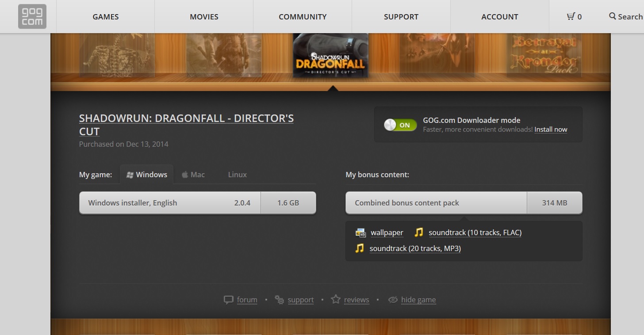Click the 2.0.4 version number
644x335 pixels.
(x=242, y=203)
